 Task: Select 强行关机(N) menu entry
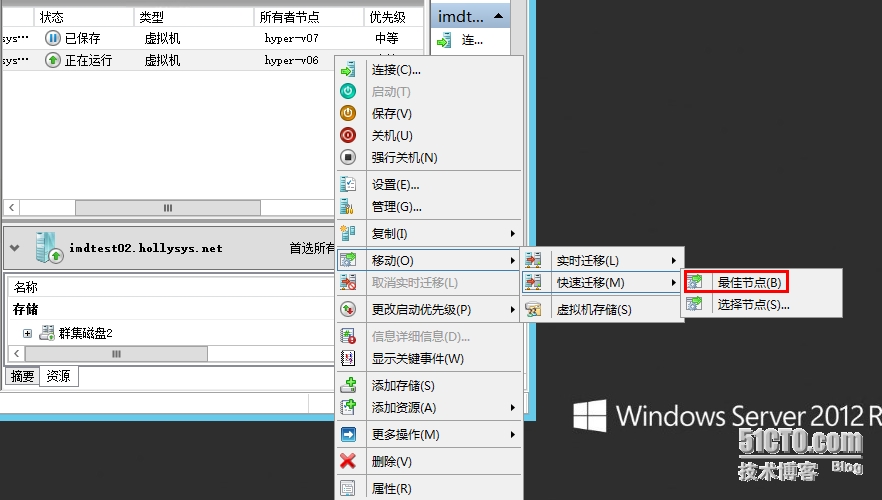pos(404,157)
